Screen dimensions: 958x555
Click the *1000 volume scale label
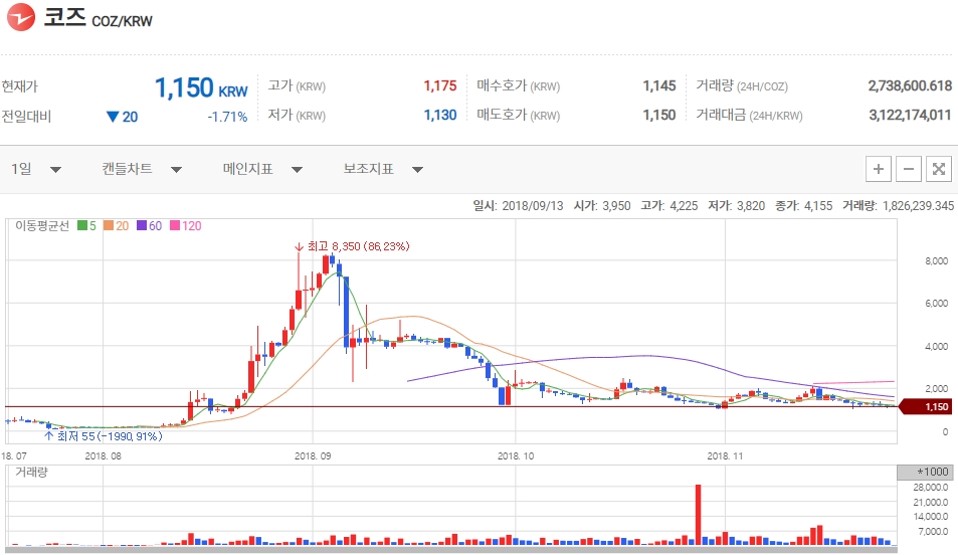pos(925,472)
